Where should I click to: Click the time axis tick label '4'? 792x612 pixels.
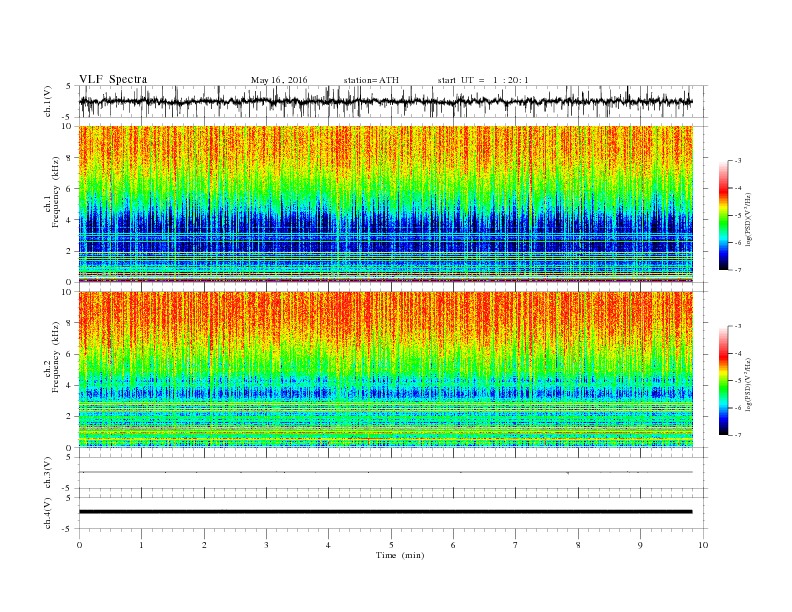[x=328, y=545]
